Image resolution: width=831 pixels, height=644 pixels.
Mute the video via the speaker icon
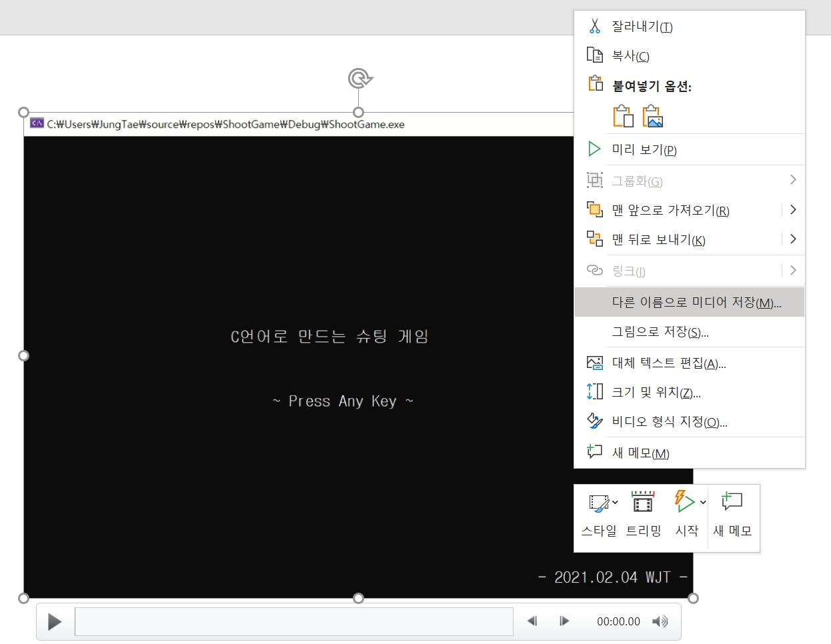point(660,621)
